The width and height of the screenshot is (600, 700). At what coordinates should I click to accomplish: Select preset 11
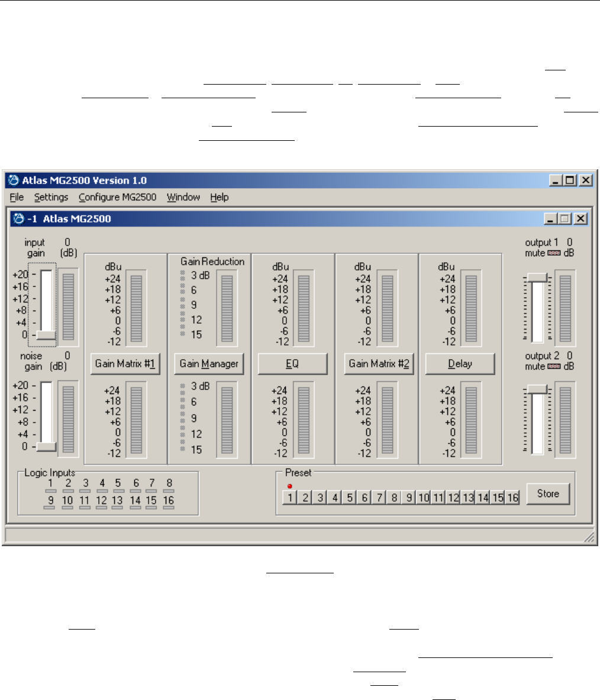tap(438, 497)
